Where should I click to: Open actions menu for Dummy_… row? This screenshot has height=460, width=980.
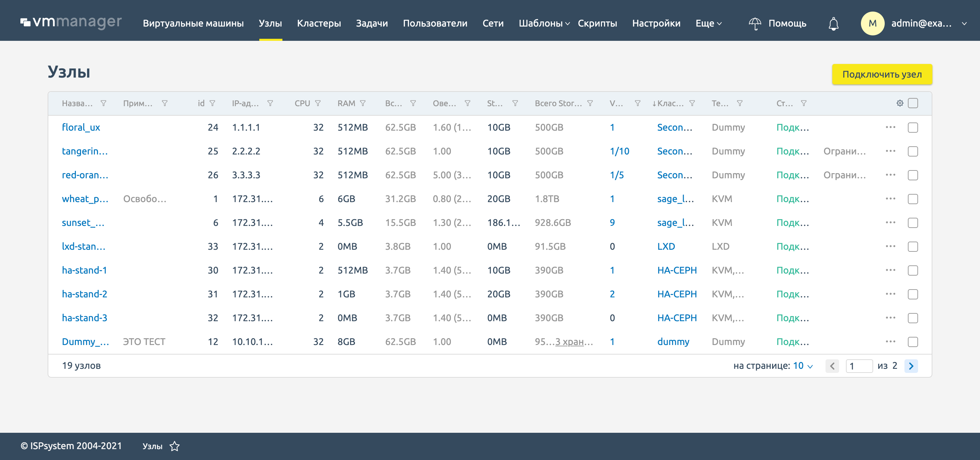click(890, 341)
